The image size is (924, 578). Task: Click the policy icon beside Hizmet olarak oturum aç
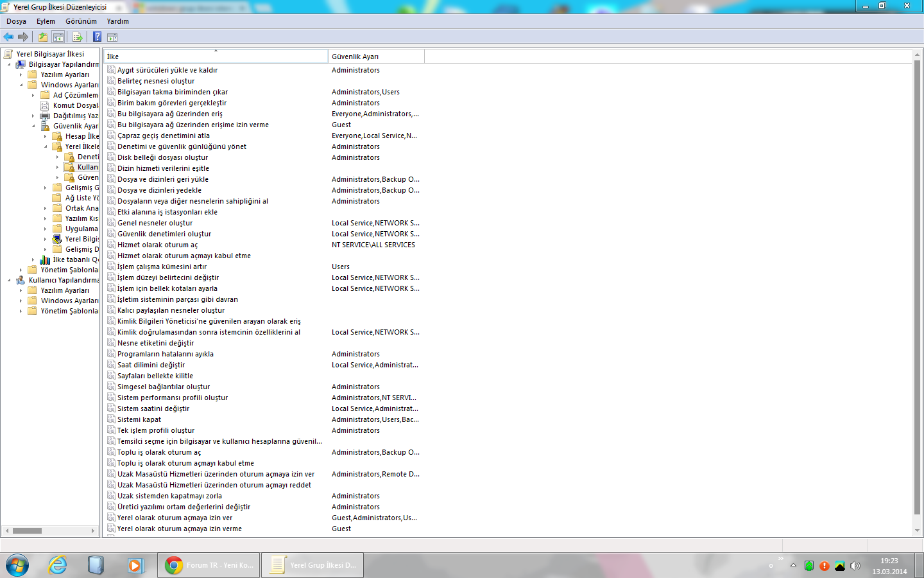click(111, 245)
